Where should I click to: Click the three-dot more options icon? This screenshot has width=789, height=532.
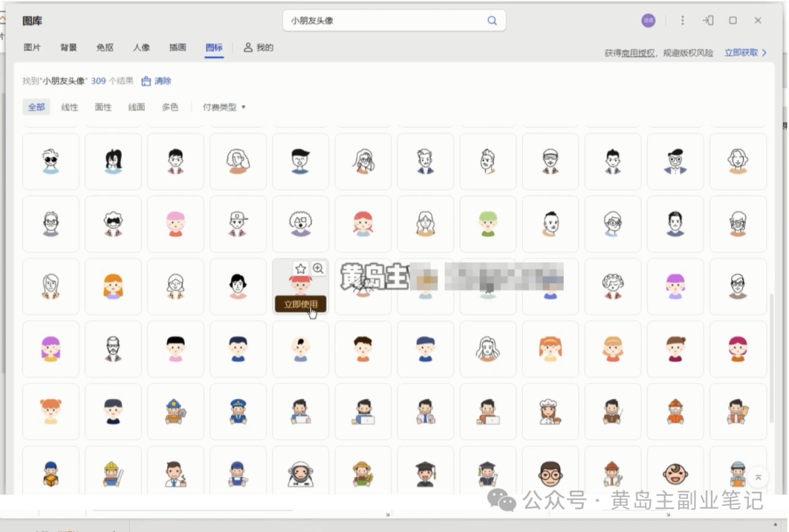[682, 20]
